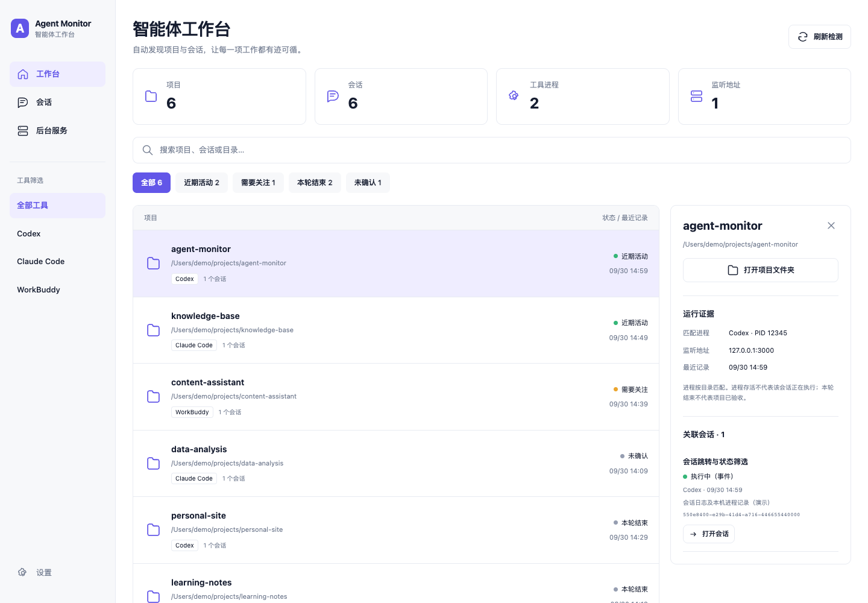The width and height of the screenshot is (868, 603).
Task: Click the Claude Code tag in knowledge-base row
Action: point(194,346)
